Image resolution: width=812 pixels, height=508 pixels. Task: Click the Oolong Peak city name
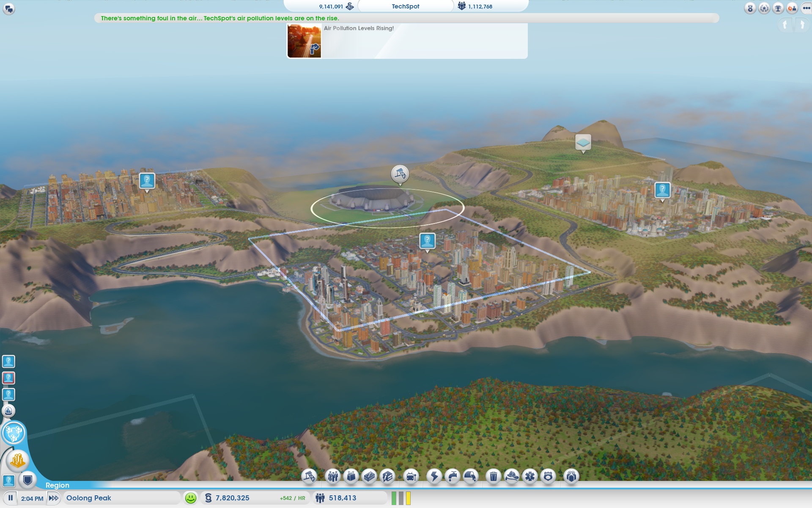click(x=88, y=498)
